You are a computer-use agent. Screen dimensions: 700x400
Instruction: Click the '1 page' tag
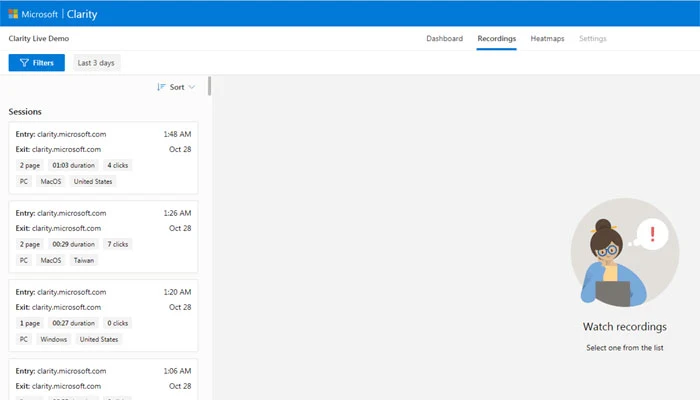pos(29,323)
